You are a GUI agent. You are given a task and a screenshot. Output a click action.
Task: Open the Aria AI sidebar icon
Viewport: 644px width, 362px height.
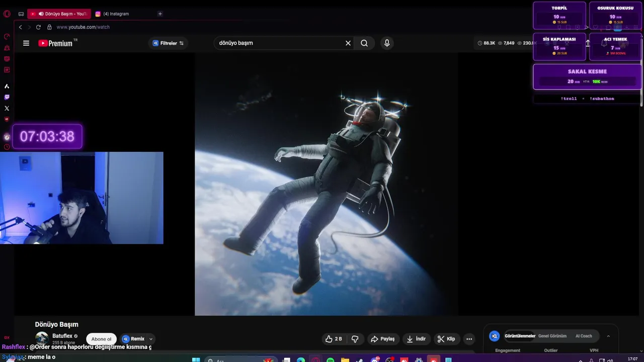point(7,86)
